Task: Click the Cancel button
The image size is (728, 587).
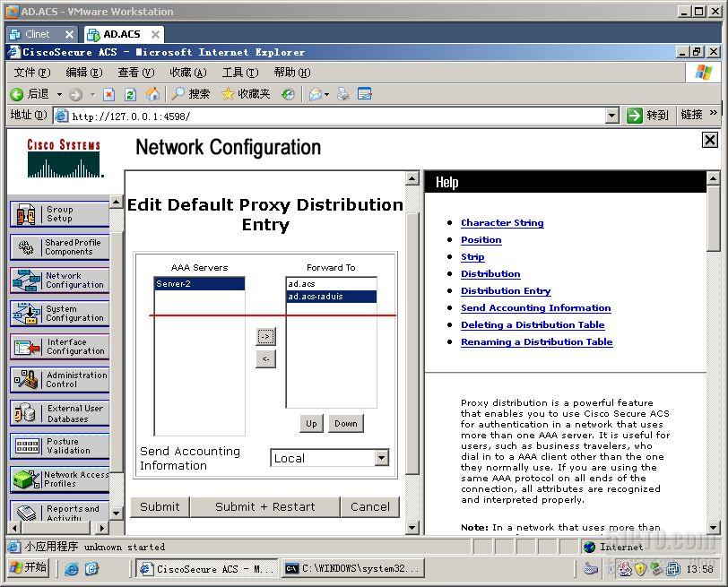Action: click(x=370, y=506)
